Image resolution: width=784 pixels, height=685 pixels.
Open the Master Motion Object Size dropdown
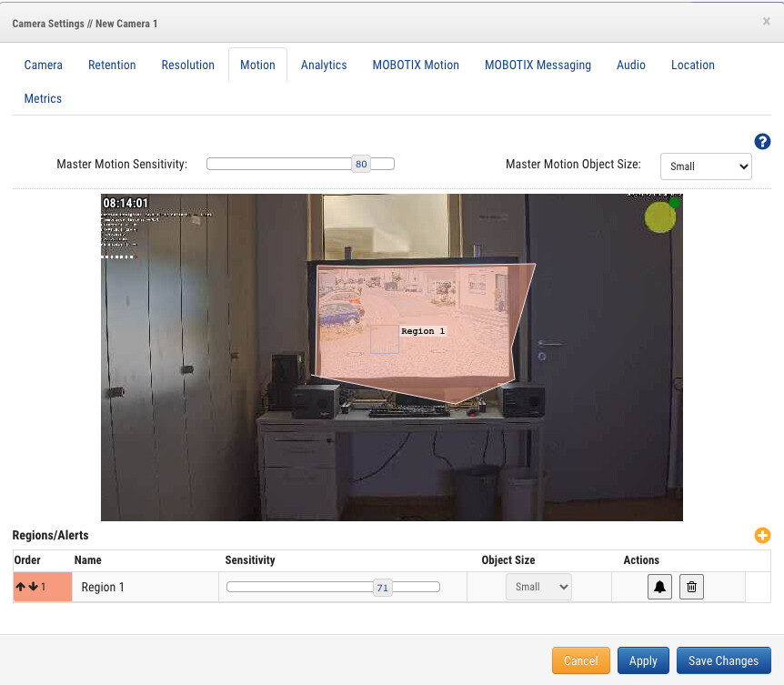(x=705, y=166)
